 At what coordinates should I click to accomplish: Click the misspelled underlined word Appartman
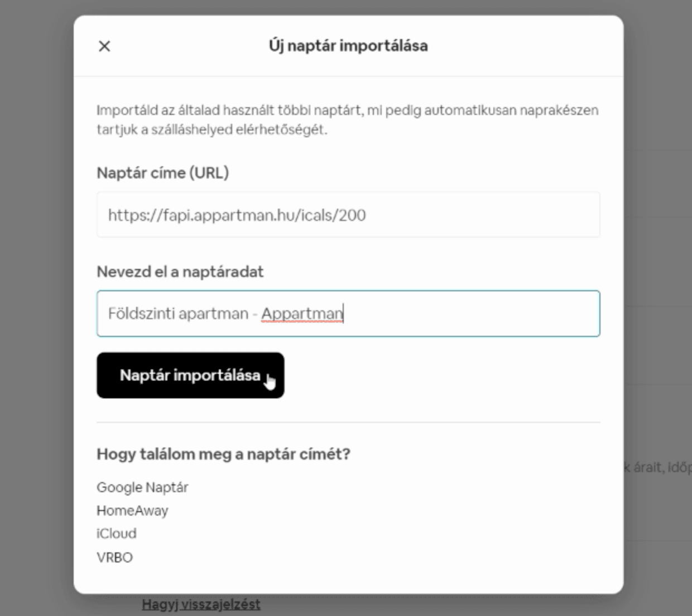click(302, 314)
